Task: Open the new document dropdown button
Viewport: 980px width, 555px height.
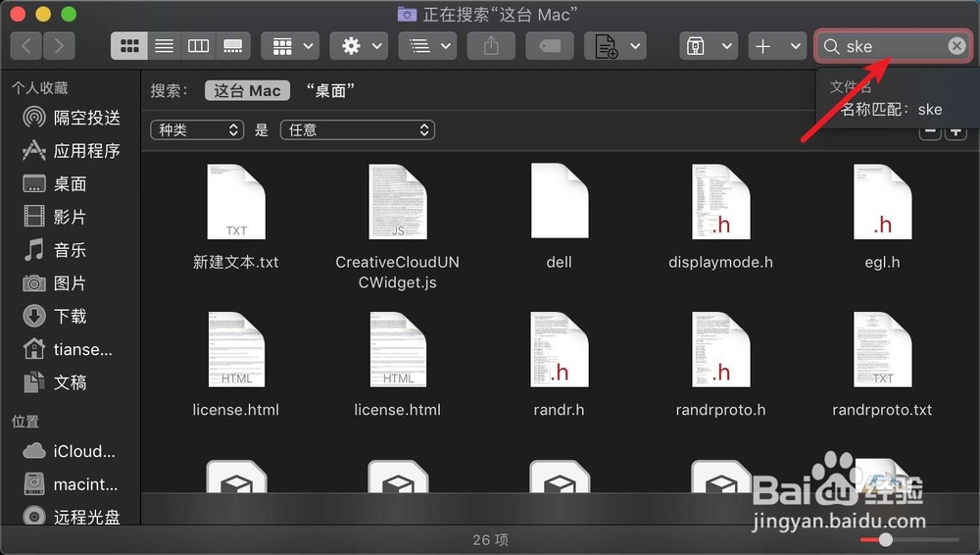Action: click(x=615, y=46)
